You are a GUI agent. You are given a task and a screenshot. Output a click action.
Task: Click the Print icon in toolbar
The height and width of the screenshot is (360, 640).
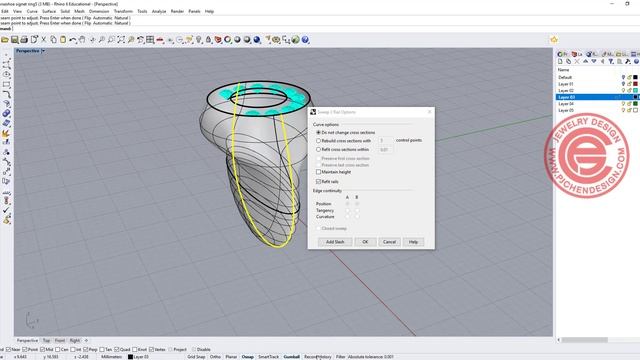(24, 40)
